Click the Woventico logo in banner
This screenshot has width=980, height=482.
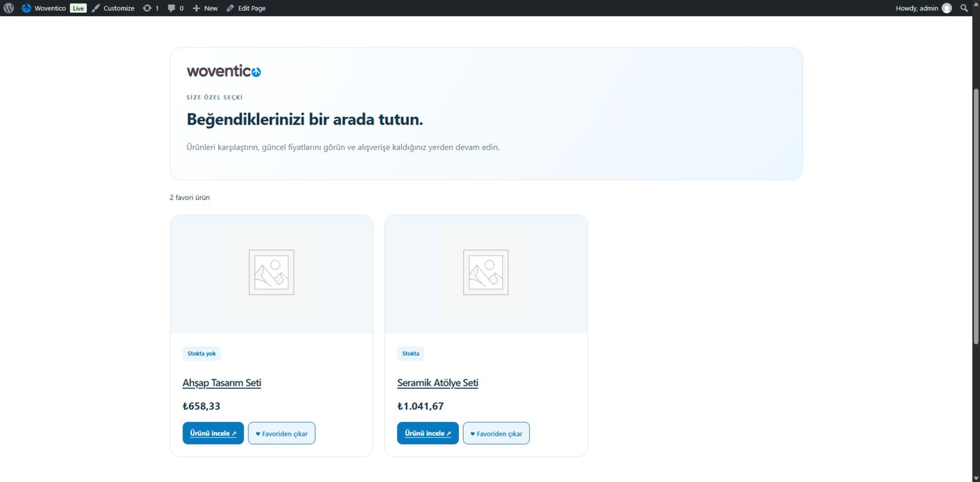coord(223,71)
